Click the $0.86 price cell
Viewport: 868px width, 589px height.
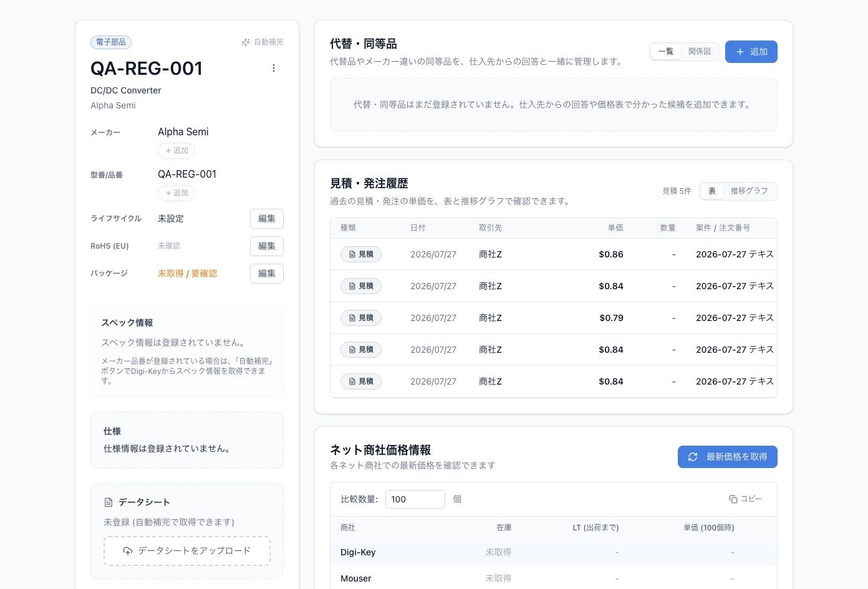(611, 254)
